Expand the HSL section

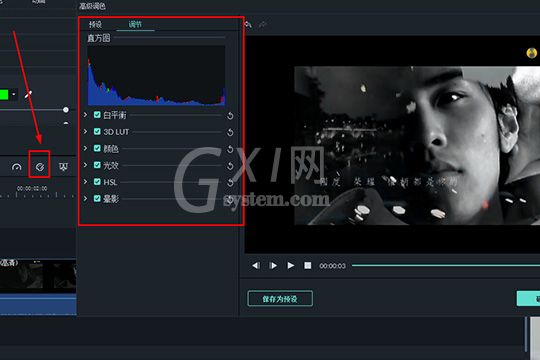pyautogui.click(x=85, y=182)
